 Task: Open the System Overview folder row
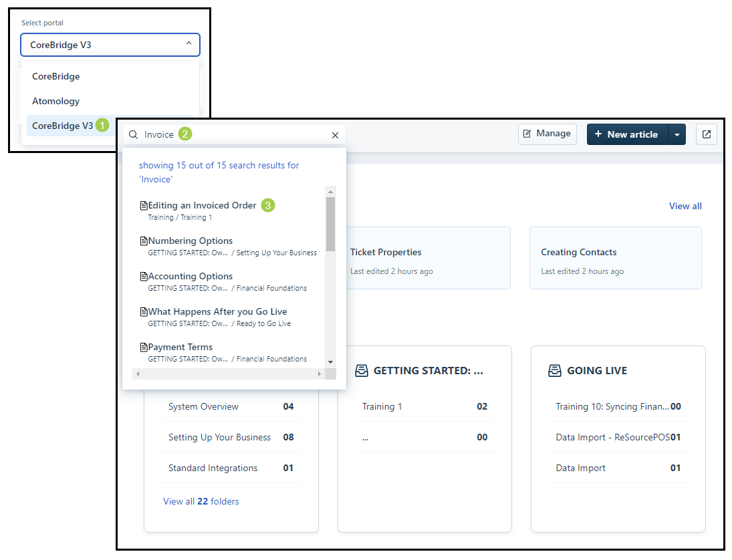[231, 406]
